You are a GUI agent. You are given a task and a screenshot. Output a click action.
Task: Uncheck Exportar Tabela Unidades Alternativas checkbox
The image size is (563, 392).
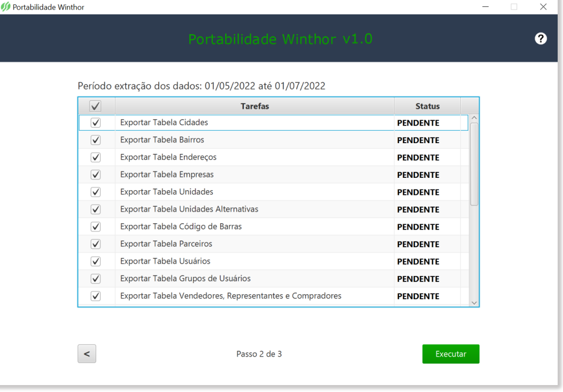point(96,209)
